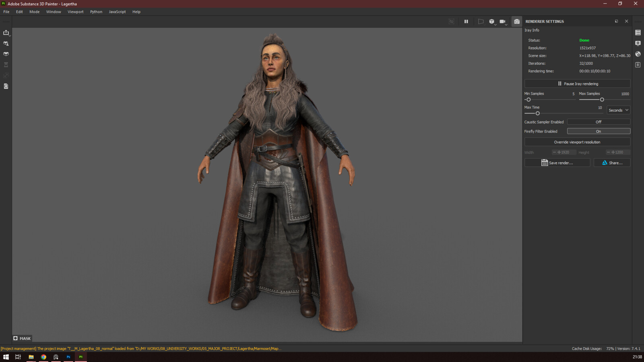The height and width of the screenshot is (362, 644).
Task: Open the globe-with-gear icon in the right dock
Action: click(x=638, y=54)
